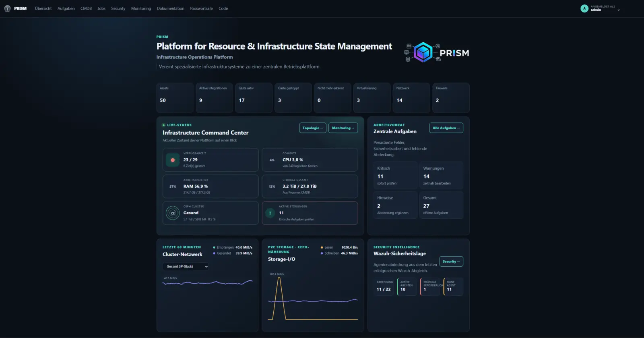
Task: Open the Assets 50 stat card
Action: click(175, 98)
